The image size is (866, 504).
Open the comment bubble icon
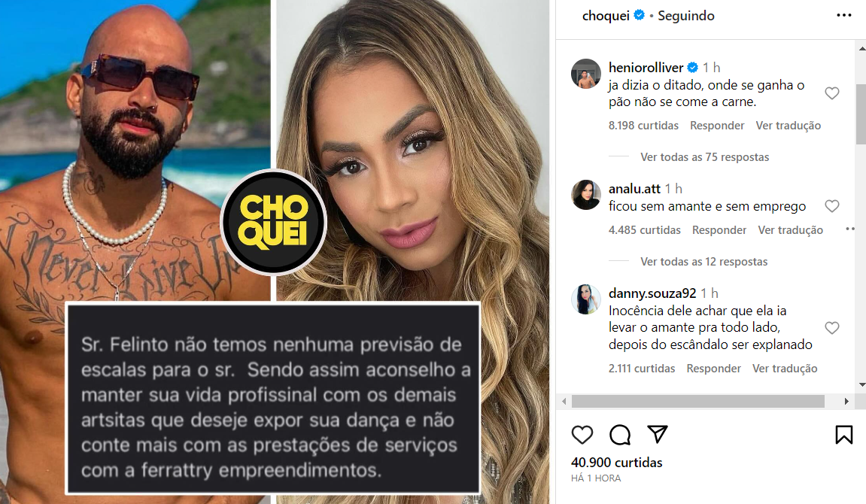click(x=620, y=435)
